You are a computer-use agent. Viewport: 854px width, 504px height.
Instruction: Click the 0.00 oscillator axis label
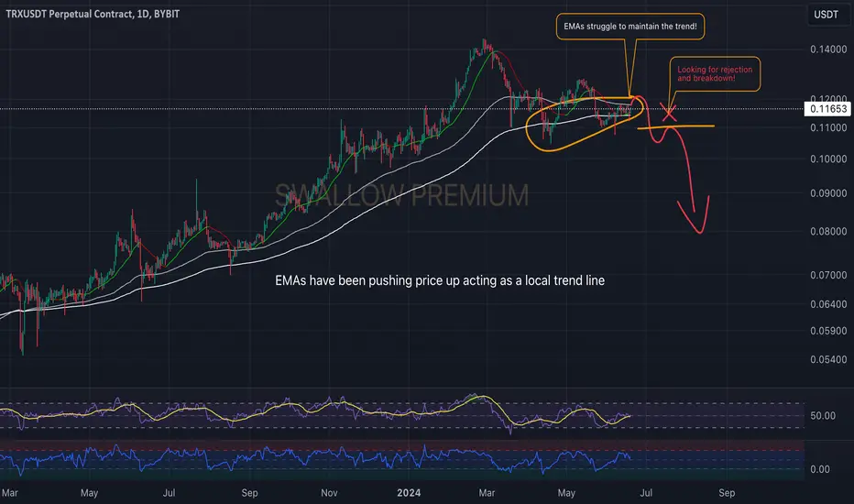(x=820, y=469)
